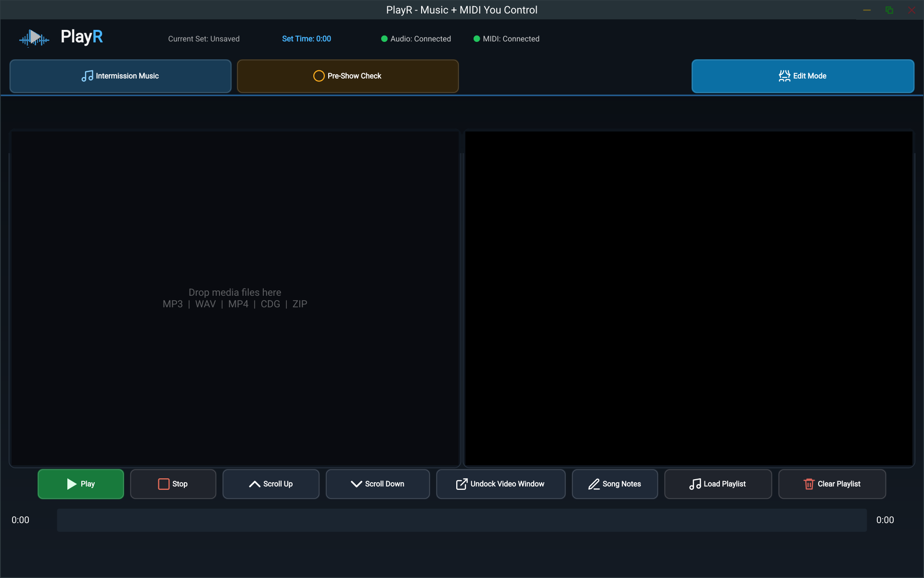This screenshot has width=924, height=578.
Task: Click the PlayR brand name text
Action: (82, 37)
